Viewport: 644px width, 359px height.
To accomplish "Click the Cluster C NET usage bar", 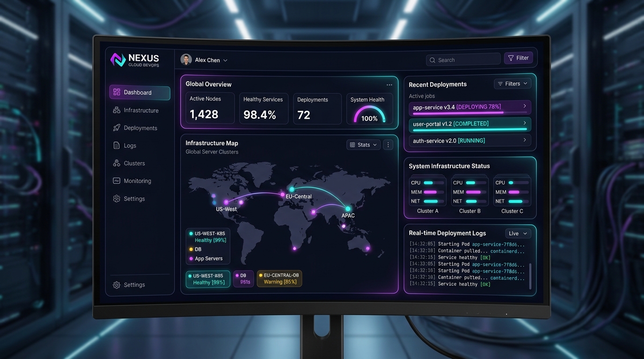I will tap(518, 201).
